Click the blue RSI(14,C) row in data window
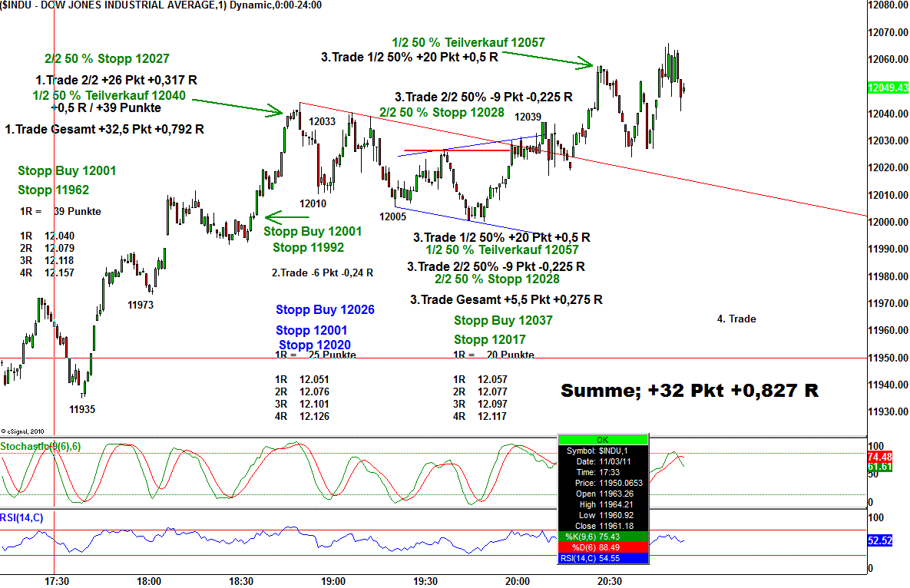 [x=602, y=558]
